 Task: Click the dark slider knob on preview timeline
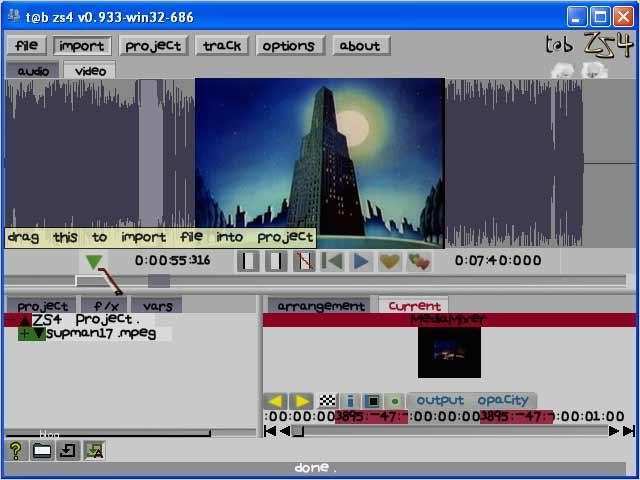[159, 281]
